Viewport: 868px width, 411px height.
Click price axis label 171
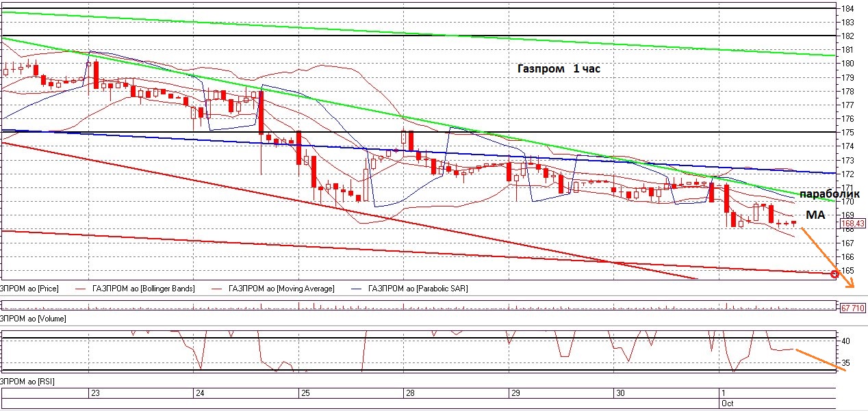pos(847,187)
